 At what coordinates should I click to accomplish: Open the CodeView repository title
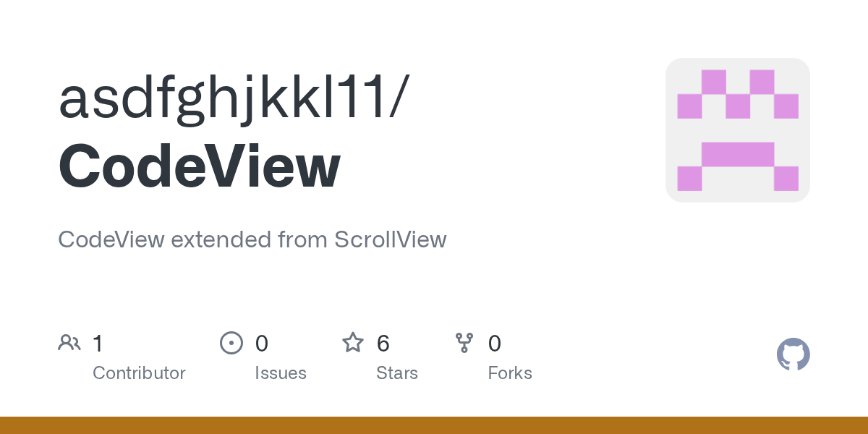[x=199, y=166]
